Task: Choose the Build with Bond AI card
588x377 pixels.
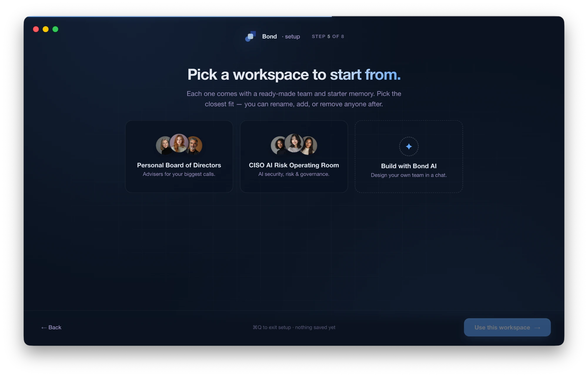Action: pos(409,156)
